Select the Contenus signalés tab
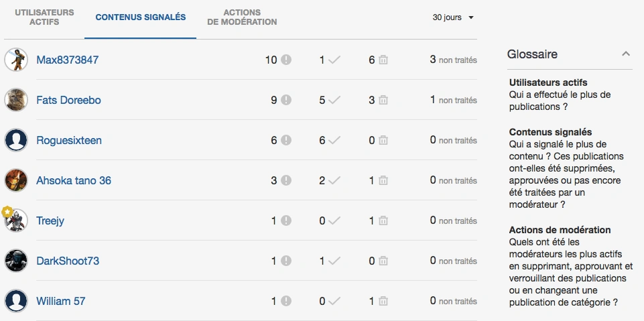The height and width of the screenshot is (321, 644). point(141,17)
